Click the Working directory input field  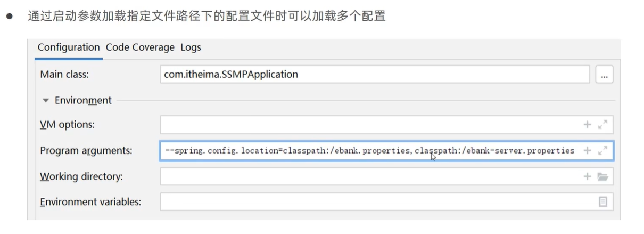(x=367, y=176)
